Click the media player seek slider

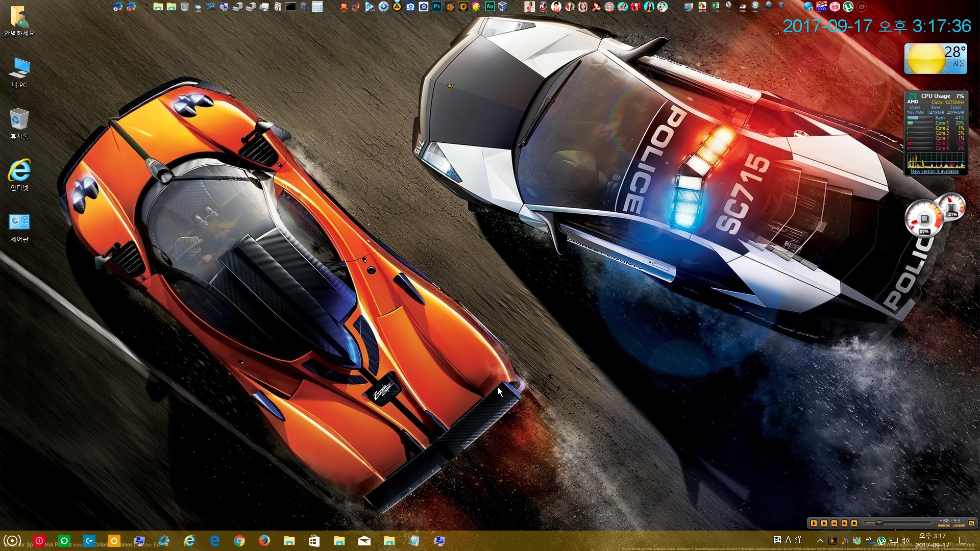click(x=897, y=523)
